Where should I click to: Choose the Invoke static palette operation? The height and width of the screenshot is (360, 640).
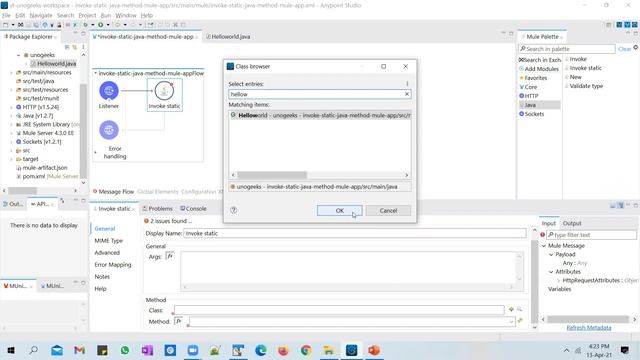coord(584,68)
